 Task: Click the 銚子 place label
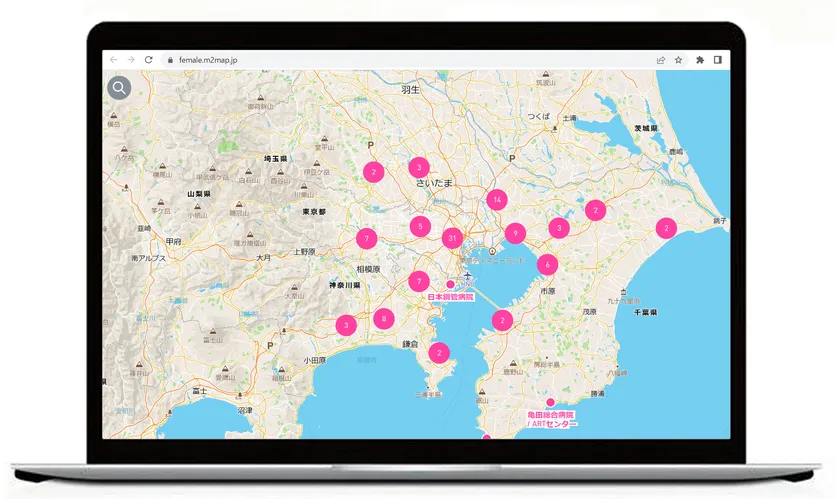coord(720,220)
